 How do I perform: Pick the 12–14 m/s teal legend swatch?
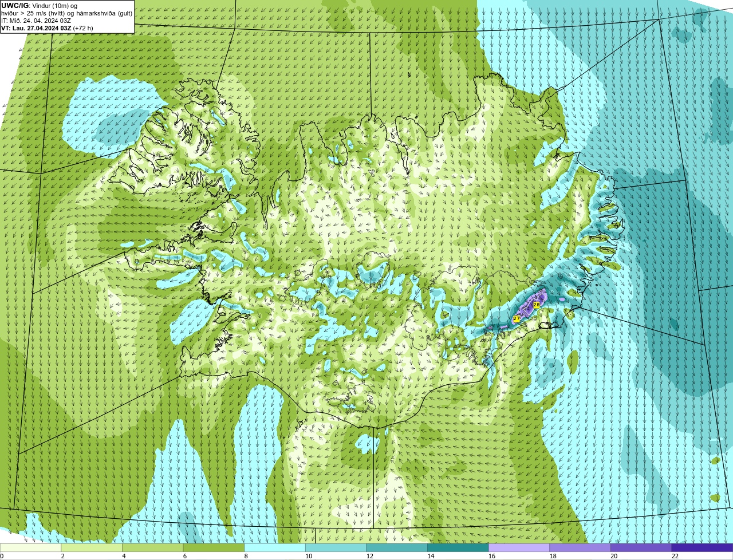397,547
